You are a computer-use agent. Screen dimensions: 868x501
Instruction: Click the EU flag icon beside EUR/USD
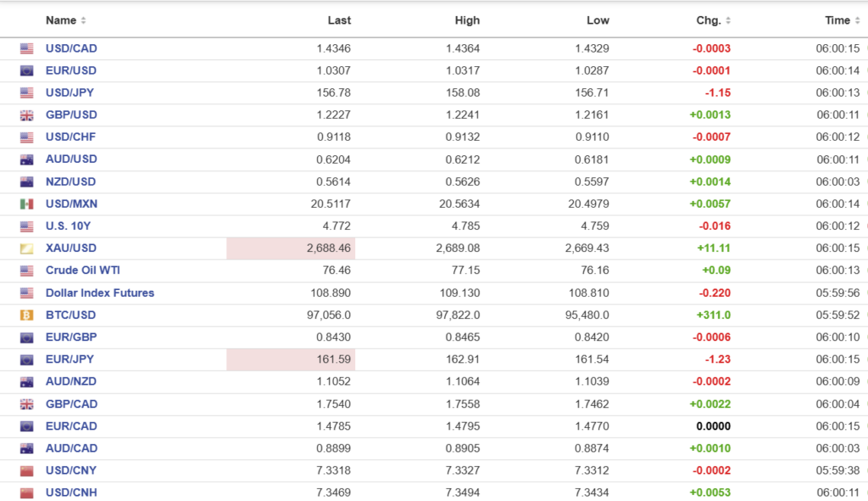pyautogui.click(x=27, y=71)
